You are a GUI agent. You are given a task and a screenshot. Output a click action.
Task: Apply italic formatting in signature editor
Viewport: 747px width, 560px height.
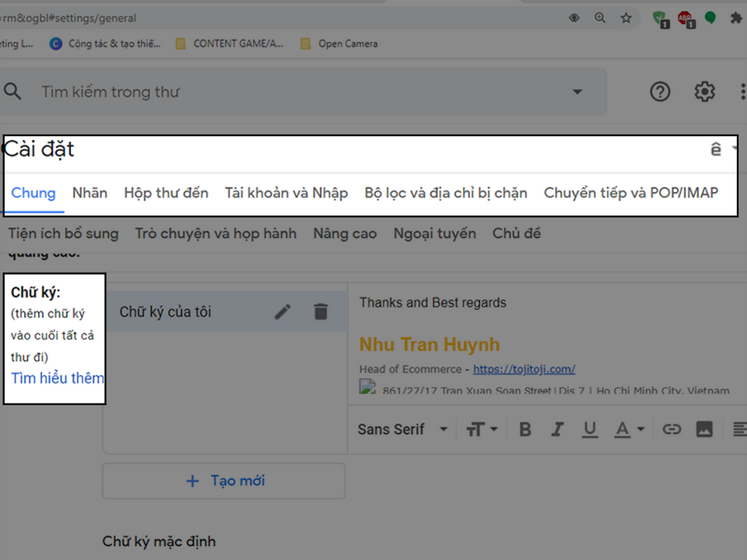coord(557,429)
